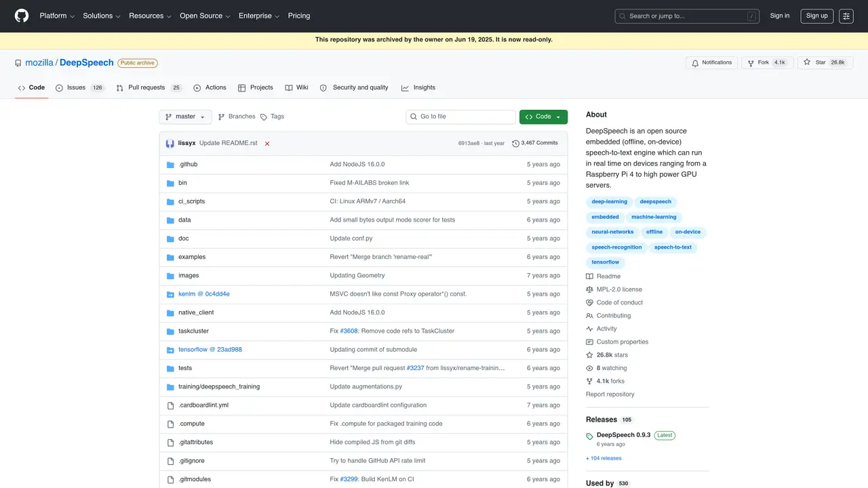Click the Activity pulse icon link

click(589, 329)
